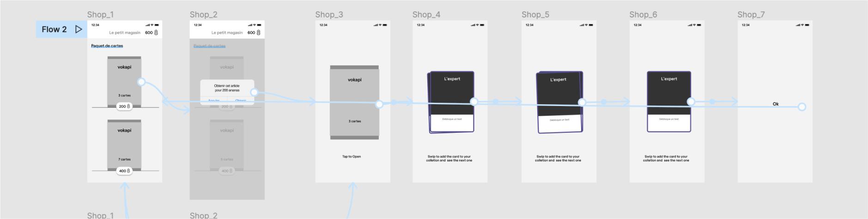The width and height of the screenshot is (868, 219).
Task: Select connection node on Shop_6 L'expert card
Action: coord(691,101)
